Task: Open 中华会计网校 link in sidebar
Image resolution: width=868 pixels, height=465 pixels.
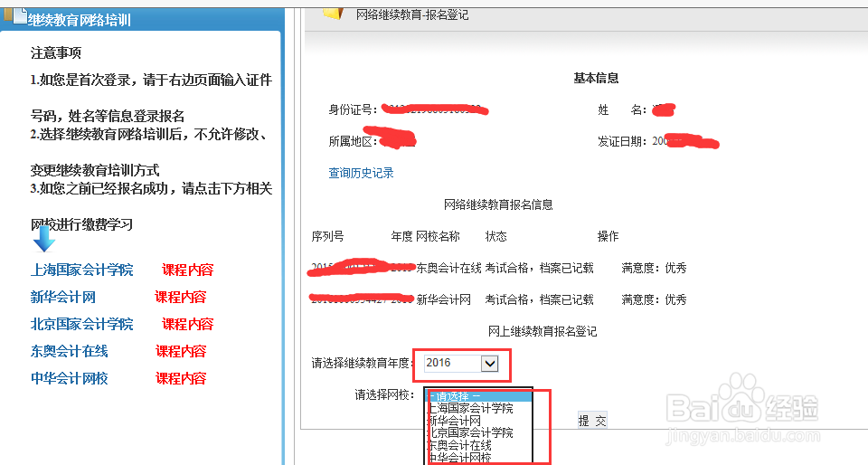Action: tap(70, 378)
